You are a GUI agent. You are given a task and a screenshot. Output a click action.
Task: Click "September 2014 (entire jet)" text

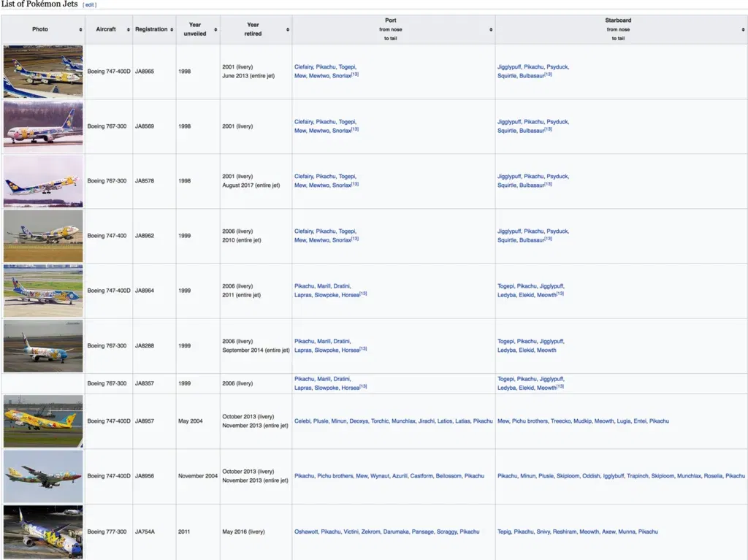256,350
